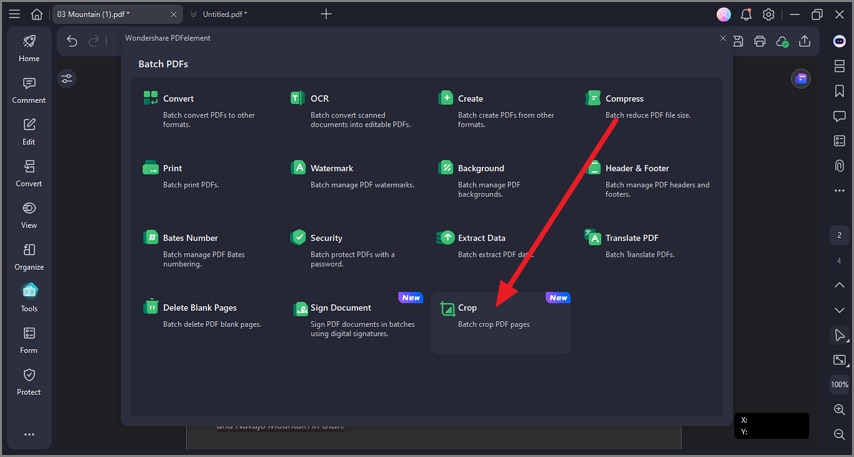This screenshot has height=457, width=854.
Task: Open the settings gear in title bar
Action: pos(768,15)
